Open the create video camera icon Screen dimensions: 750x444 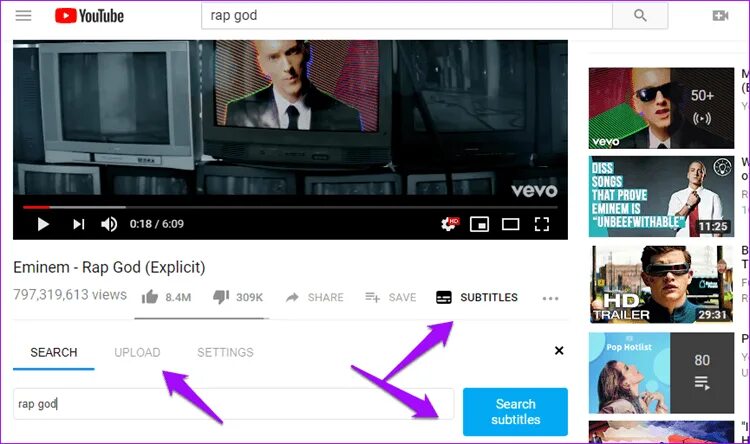pyautogui.click(x=720, y=16)
